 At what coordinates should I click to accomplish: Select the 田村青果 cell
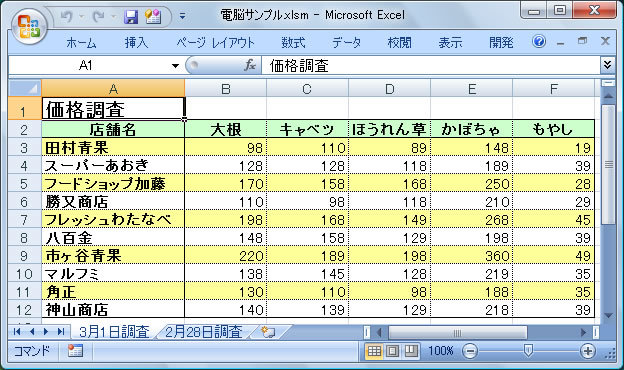113,147
